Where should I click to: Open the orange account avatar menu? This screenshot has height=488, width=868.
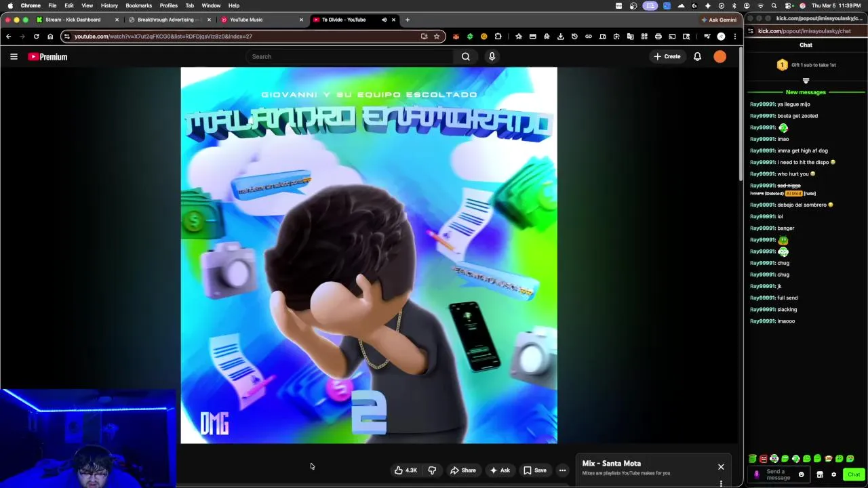[x=720, y=57]
